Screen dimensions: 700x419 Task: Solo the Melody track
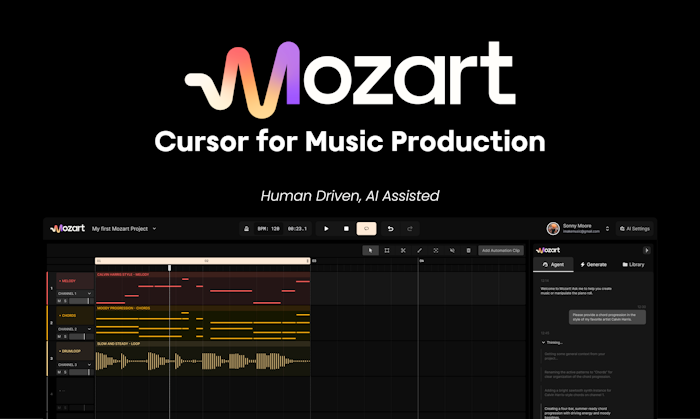click(65, 301)
